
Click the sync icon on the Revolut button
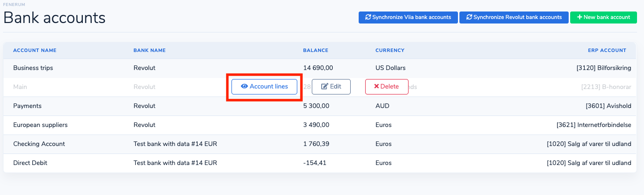click(x=469, y=17)
